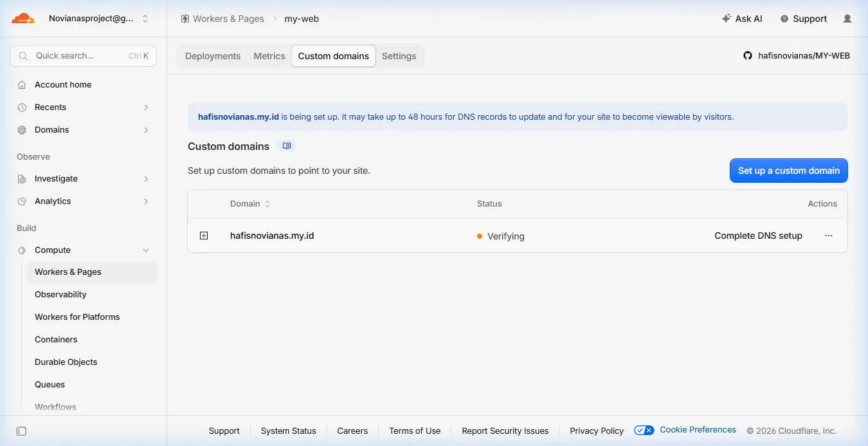Focus the Quick search field
Image resolution: width=868 pixels, height=446 pixels.
(x=84, y=56)
